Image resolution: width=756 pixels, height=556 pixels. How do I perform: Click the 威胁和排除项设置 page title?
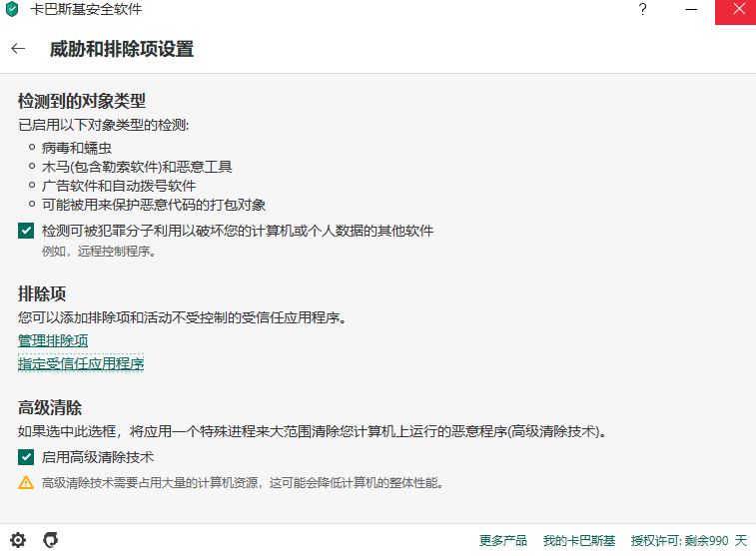(x=122, y=49)
